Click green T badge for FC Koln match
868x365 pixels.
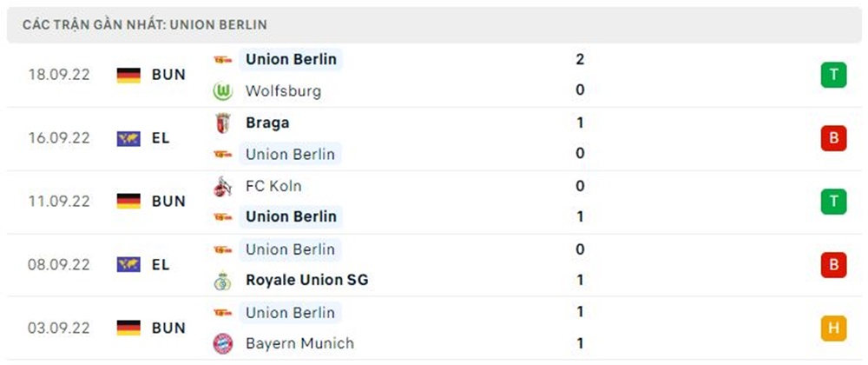pos(833,202)
